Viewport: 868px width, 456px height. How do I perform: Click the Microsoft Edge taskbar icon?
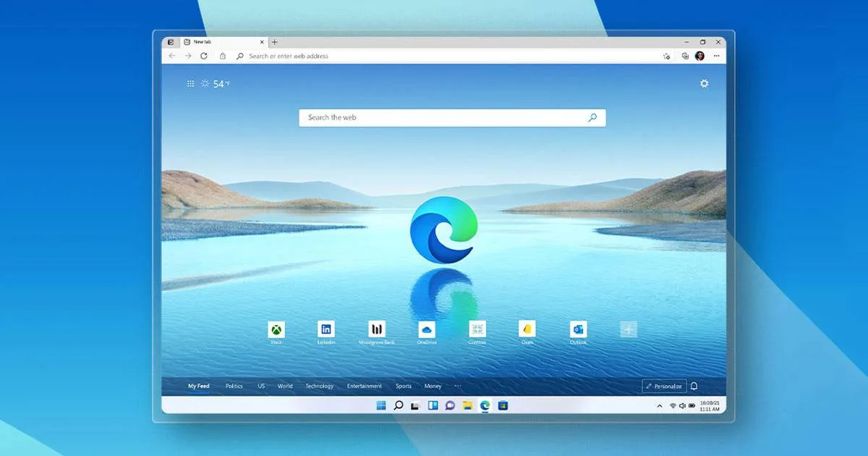point(485,405)
